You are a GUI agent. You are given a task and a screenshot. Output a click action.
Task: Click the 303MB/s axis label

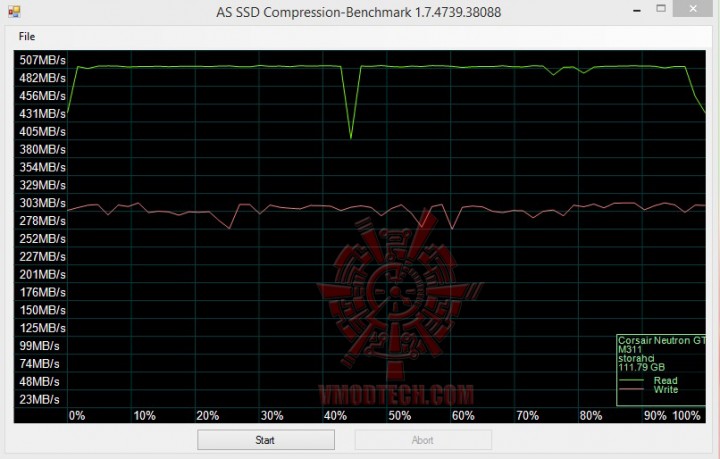tap(42, 203)
